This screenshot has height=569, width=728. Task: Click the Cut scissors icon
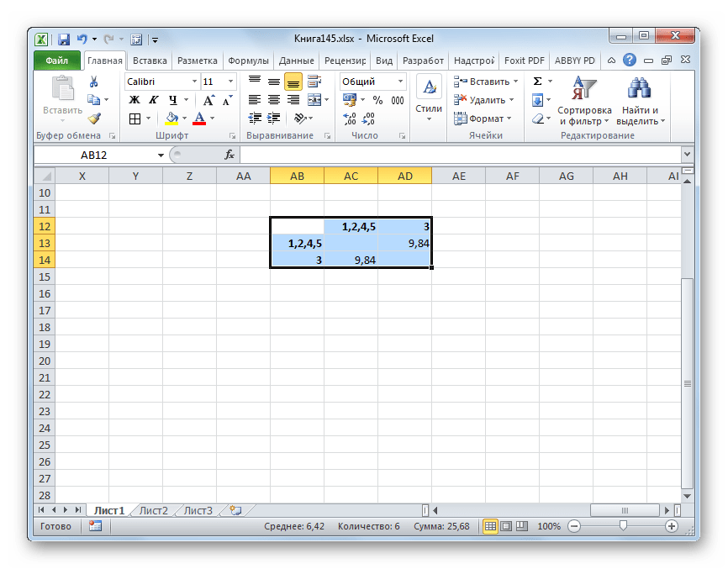pyautogui.click(x=93, y=82)
